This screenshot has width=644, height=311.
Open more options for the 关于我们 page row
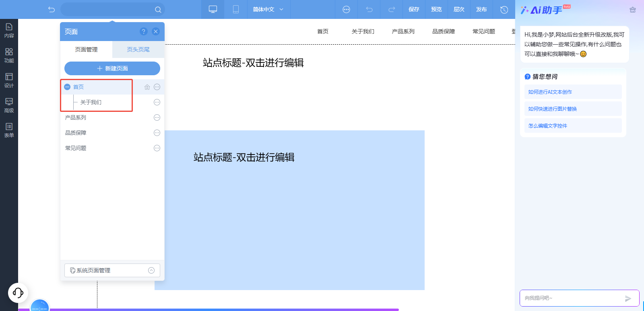(157, 102)
